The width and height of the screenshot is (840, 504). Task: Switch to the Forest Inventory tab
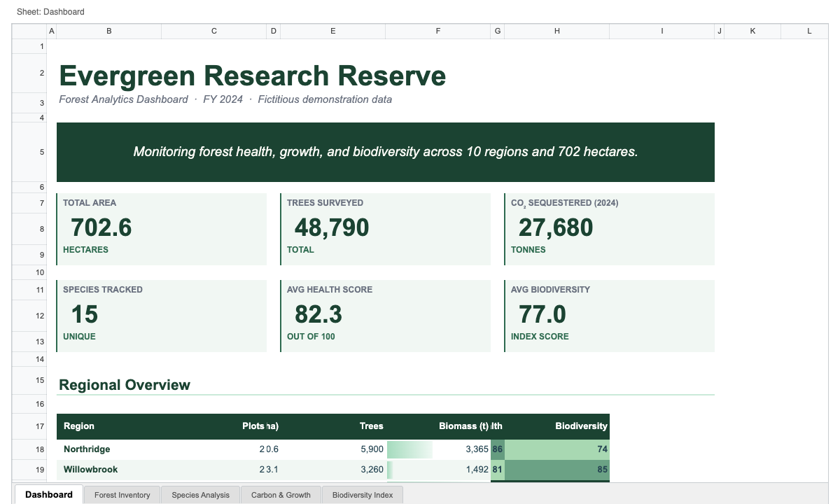click(122, 495)
